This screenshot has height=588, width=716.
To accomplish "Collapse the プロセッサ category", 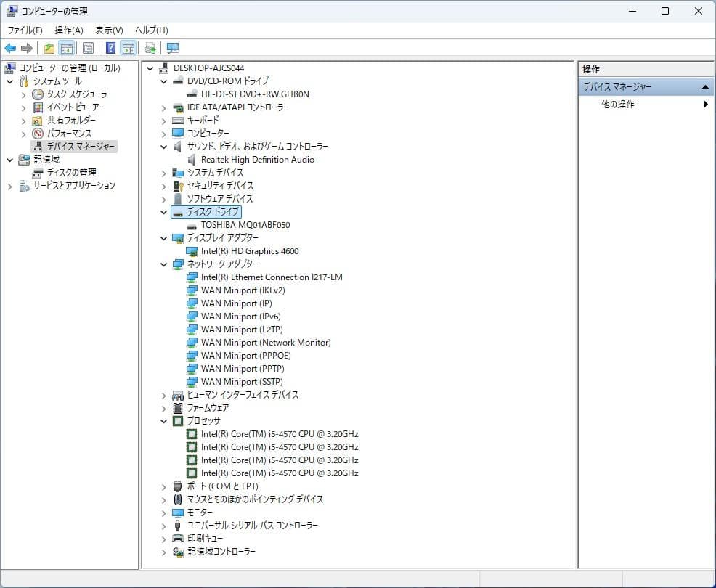I will coord(163,420).
